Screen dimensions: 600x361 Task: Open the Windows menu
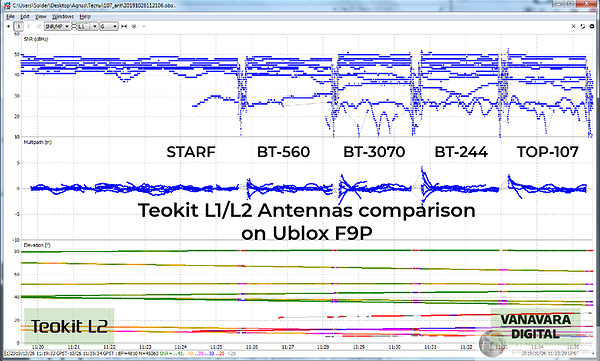click(x=63, y=16)
